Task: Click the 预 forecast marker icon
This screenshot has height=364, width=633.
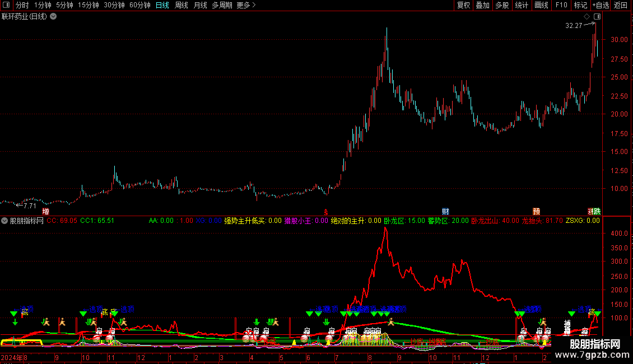Action: [x=536, y=212]
